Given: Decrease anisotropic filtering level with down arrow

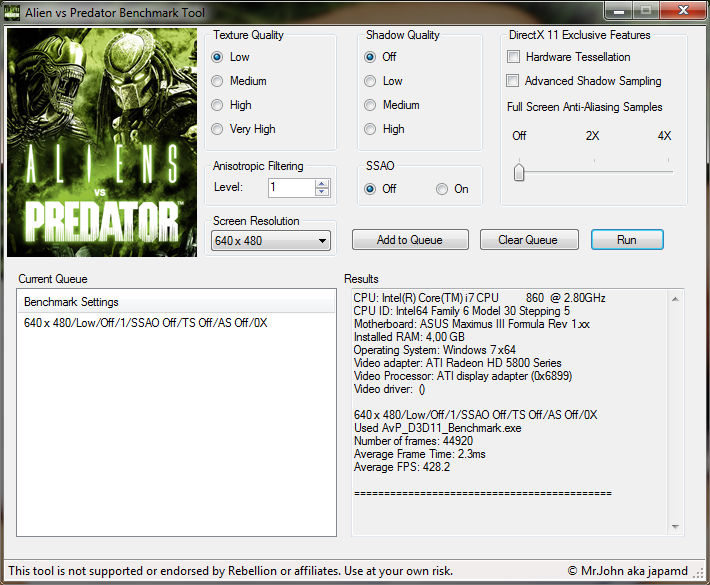Looking at the screenshot, I should [322, 192].
